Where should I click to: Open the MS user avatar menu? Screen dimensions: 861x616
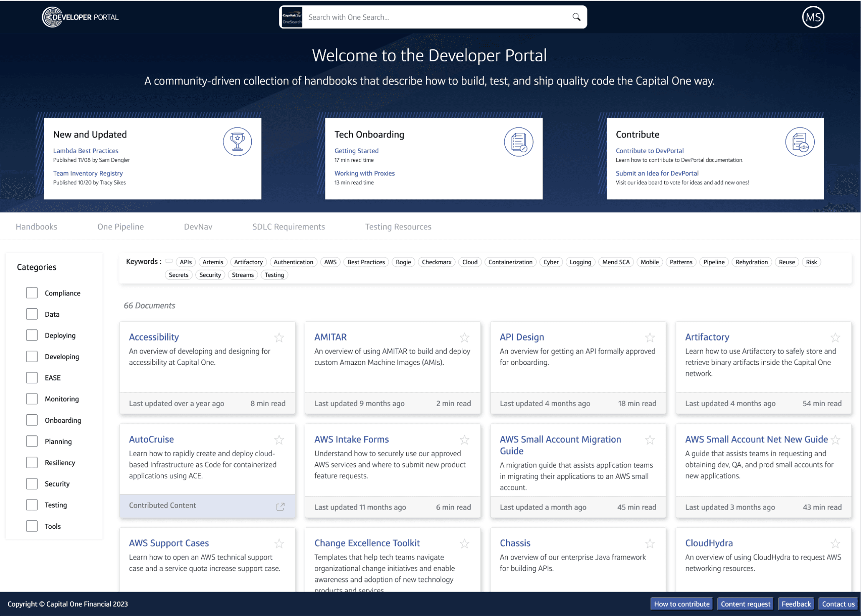(x=812, y=17)
